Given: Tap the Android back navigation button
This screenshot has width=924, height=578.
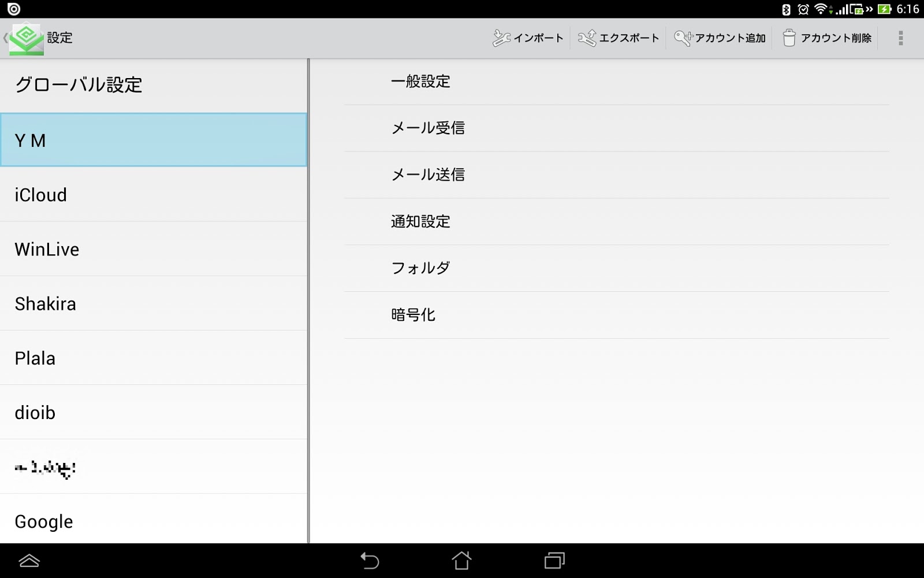Looking at the screenshot, I should [370, 561].
